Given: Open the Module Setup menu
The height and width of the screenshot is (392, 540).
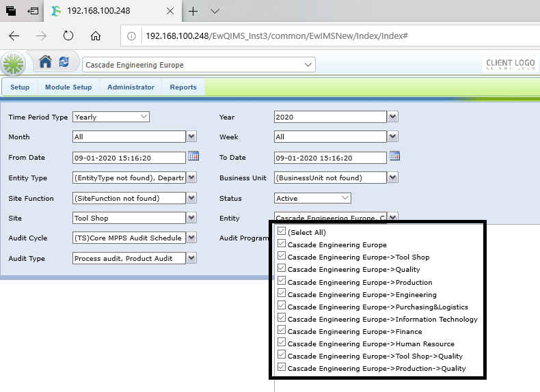Looking at the screenshot, I should [68, 87].
